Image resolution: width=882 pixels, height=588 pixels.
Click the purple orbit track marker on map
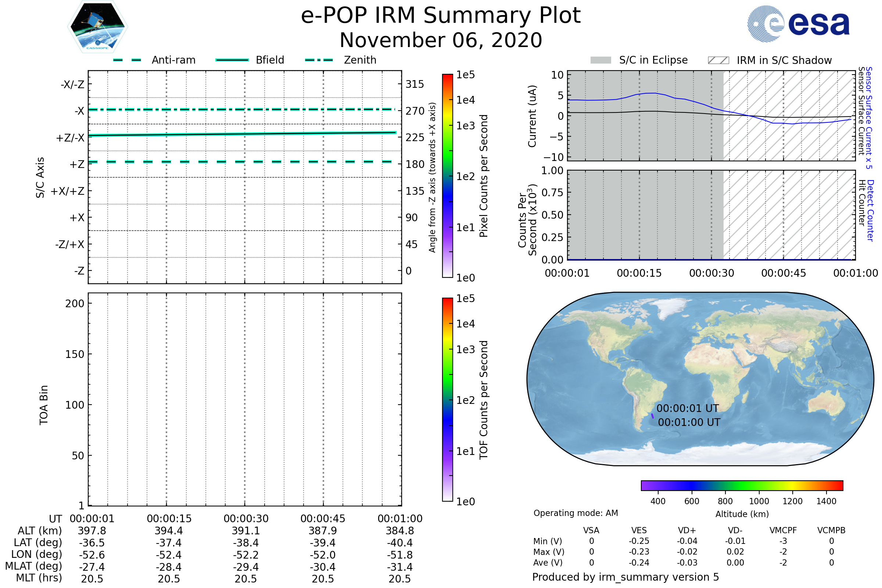coord(653,416)
